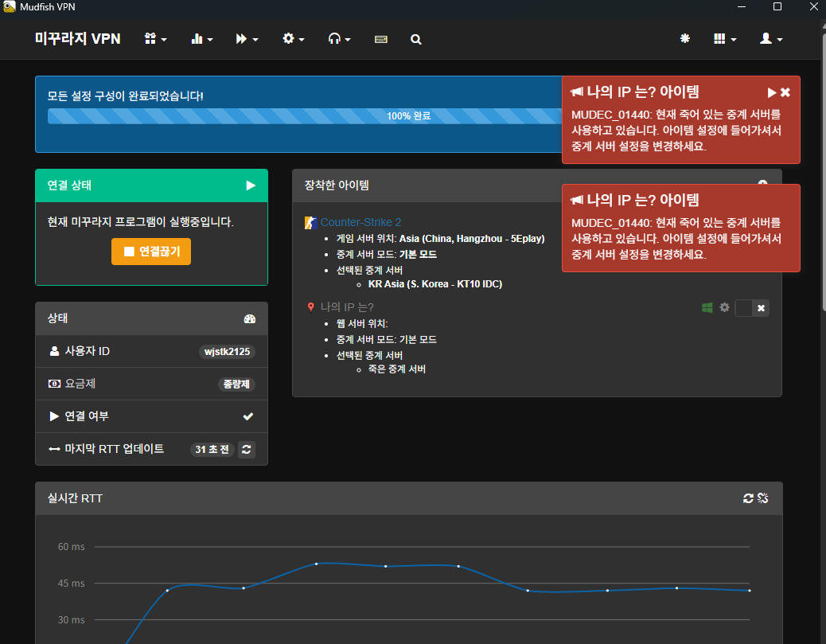Open the user account dropdown menu
Viewport: 826px width, 644px height.
point(771,39)
